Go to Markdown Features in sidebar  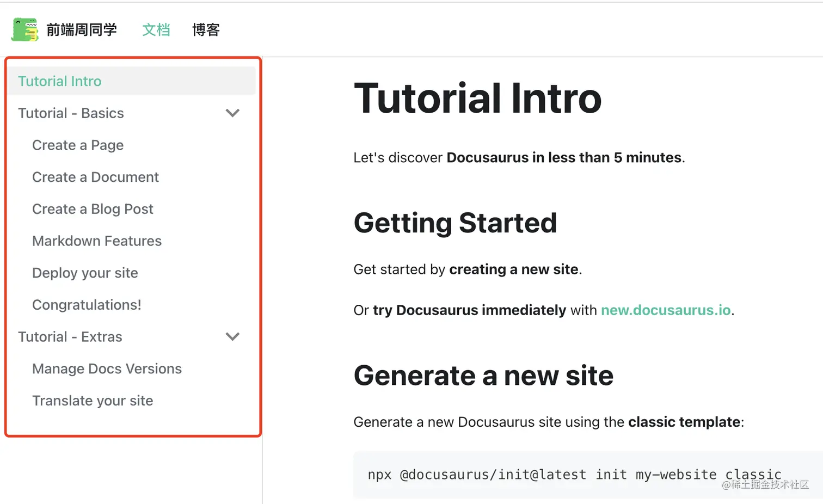coord(97,241)
